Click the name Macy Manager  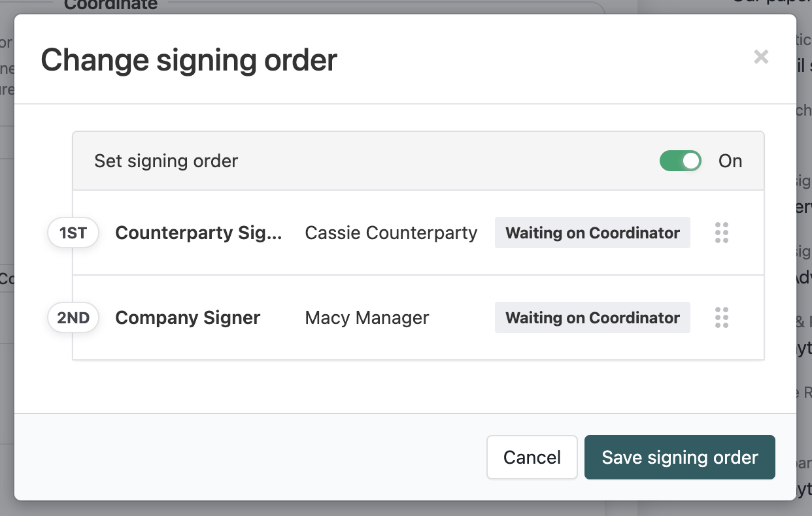click(367, 318)
